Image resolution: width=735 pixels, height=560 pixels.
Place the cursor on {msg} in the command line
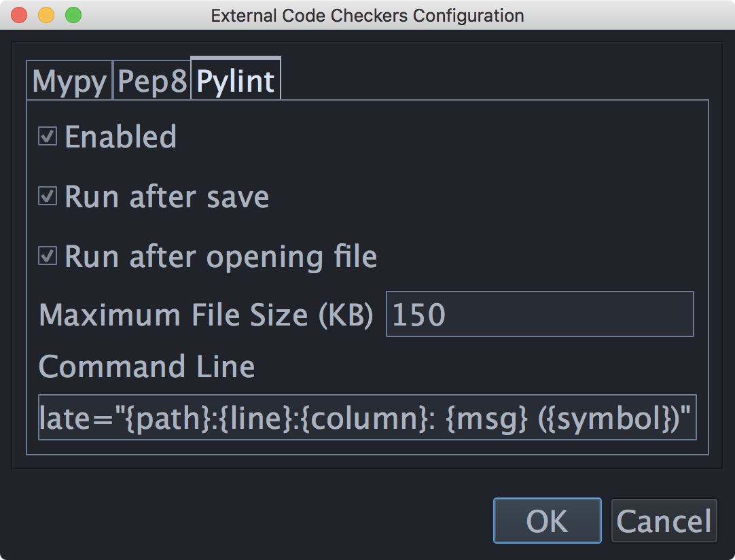point(487,419)
